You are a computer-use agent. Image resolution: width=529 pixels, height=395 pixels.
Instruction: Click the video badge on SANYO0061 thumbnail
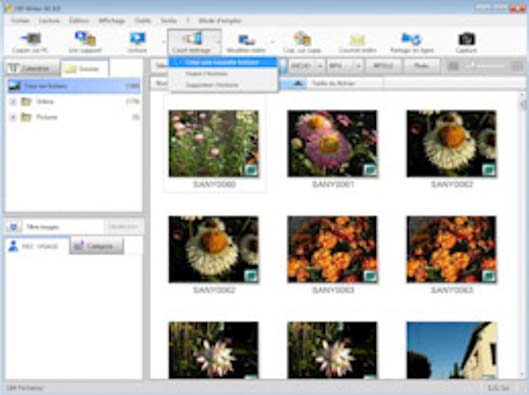click(x=370, y=170)
